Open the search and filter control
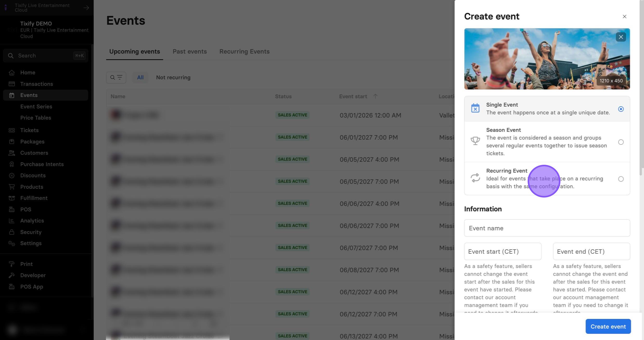 tap(116, 77)
